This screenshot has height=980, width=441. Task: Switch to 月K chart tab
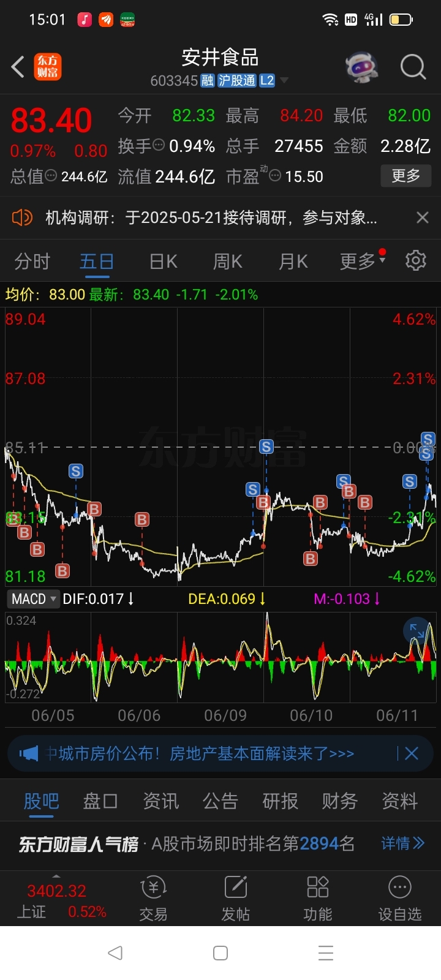pos(293,262)
